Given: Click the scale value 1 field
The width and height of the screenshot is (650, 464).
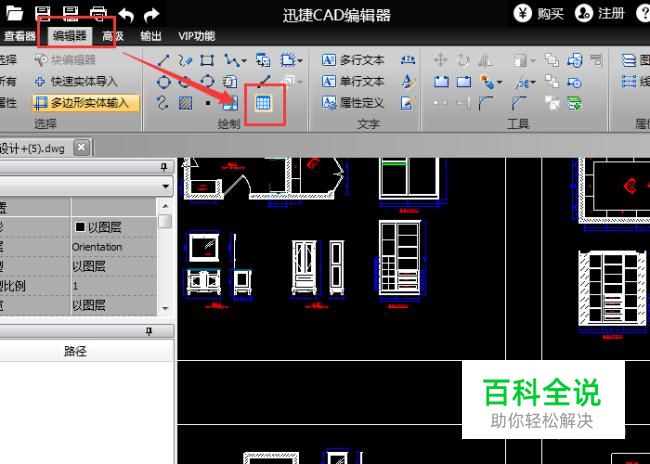Looking at the screenshot, I should [114, 286].
